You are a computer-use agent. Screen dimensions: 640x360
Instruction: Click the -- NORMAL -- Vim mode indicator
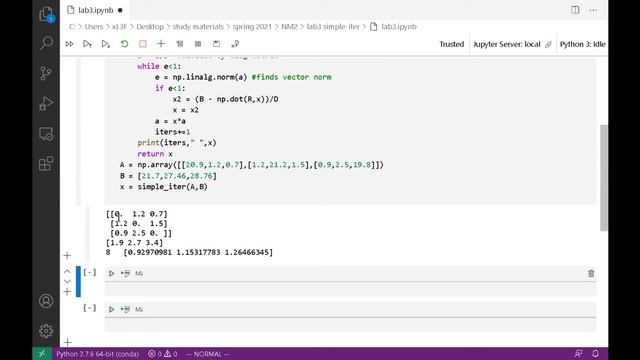pos(208,354)
